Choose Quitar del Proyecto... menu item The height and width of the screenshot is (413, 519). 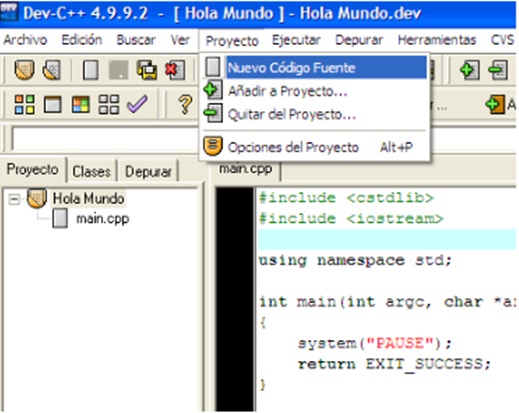tap(314, 114)
